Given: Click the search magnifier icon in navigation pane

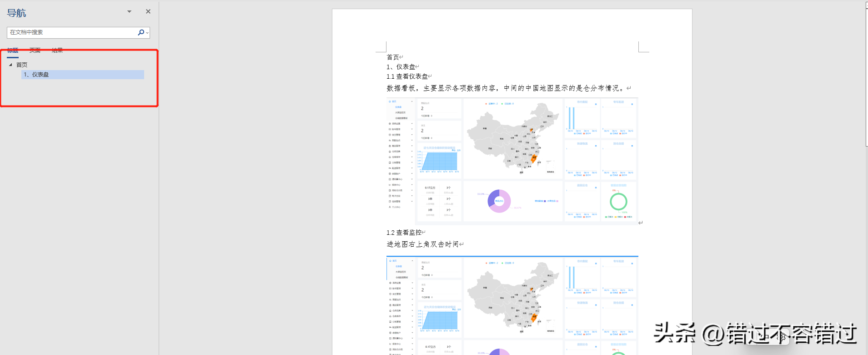Looking at the screenshot, I should [141, 32].
